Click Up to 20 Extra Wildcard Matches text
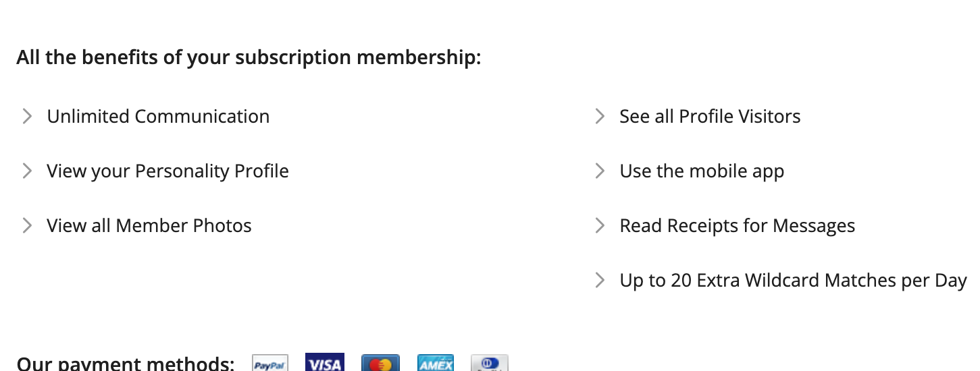This screenshot has width=980, height=371. point(793,280)
